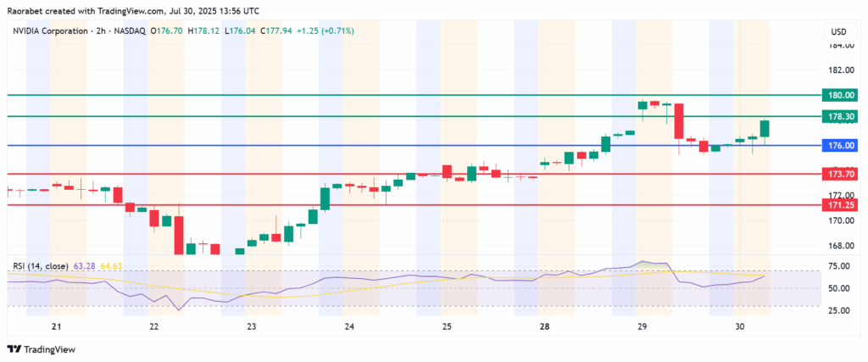Click the date label 28 on time axis

[544, 327]
